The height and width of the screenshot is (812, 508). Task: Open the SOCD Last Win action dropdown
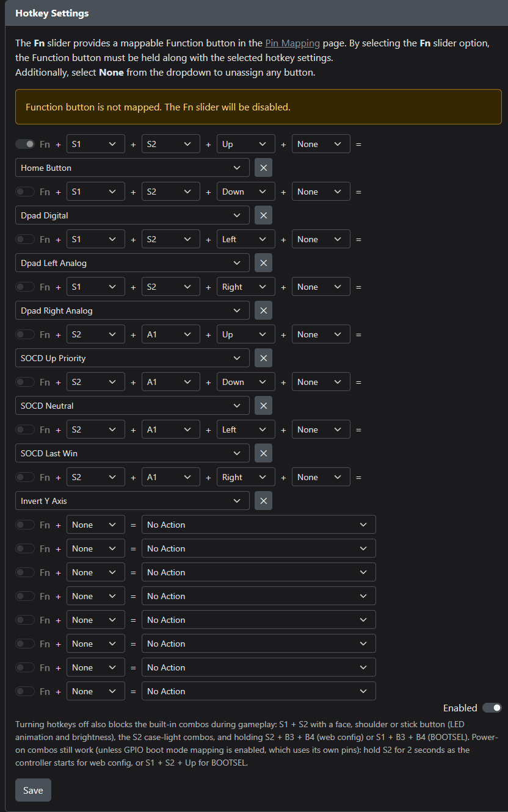coord(132,453)
